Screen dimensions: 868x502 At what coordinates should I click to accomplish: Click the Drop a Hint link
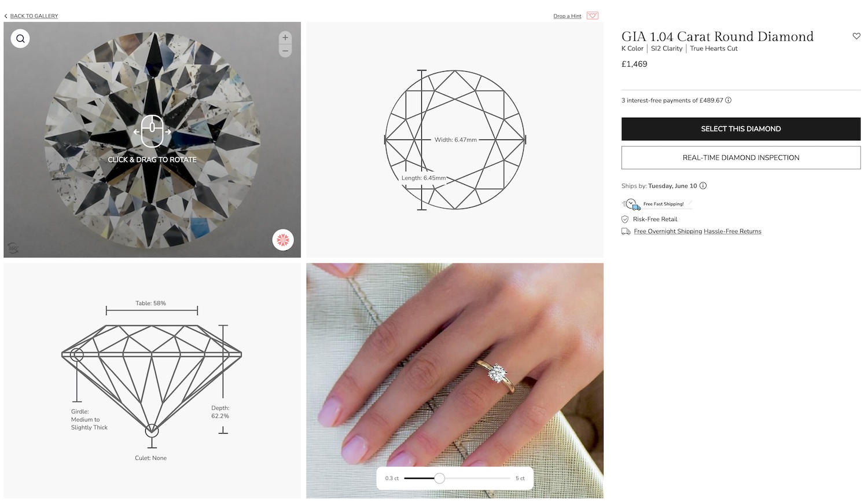[567, 16]
